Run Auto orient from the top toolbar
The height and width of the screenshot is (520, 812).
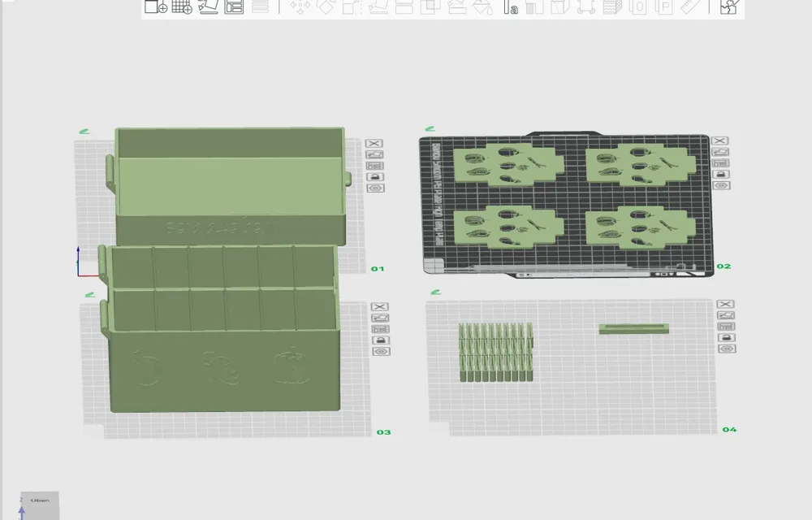click(208, 6)
